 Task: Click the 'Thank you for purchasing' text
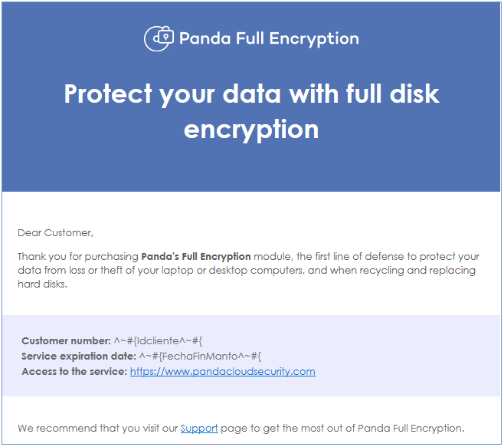(78, 257)
